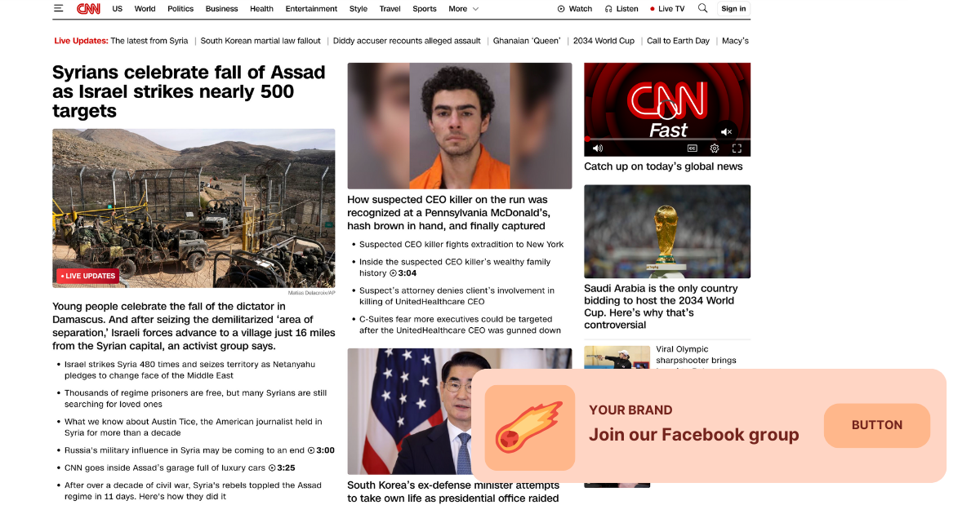Image resolution: width=980 pixels, height=514 pixels.
Task: Open Saudi Arabia 2034 World Cup headline
Action: [x=661, y=307]
